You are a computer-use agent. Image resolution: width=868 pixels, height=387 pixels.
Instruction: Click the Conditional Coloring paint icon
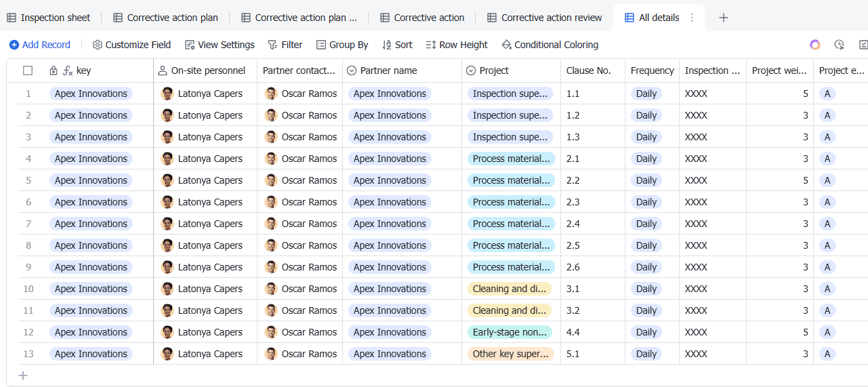point(506,45)
